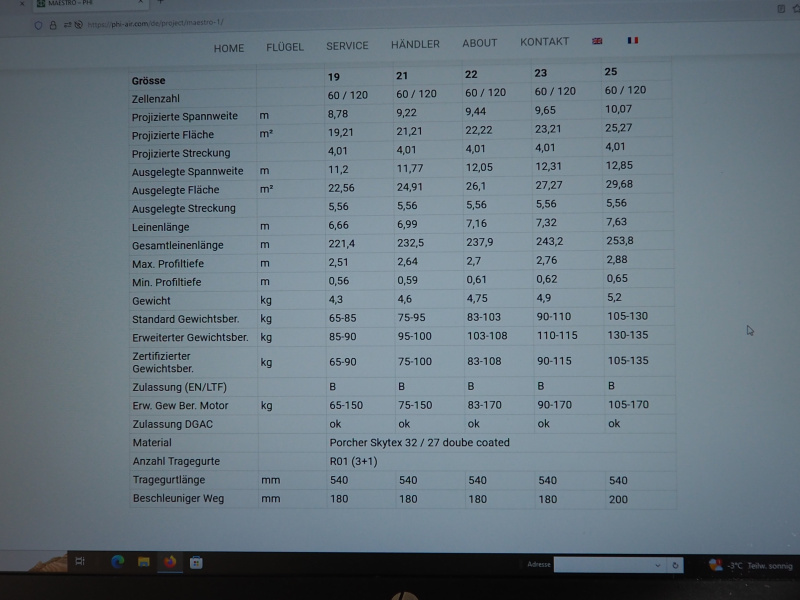Click the Zertifizierter Gewichtsber. row label

(x=162, y=362)
